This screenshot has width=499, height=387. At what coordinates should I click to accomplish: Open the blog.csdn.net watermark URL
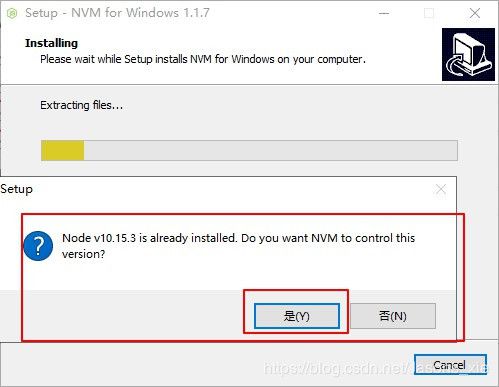coord(375,368)
